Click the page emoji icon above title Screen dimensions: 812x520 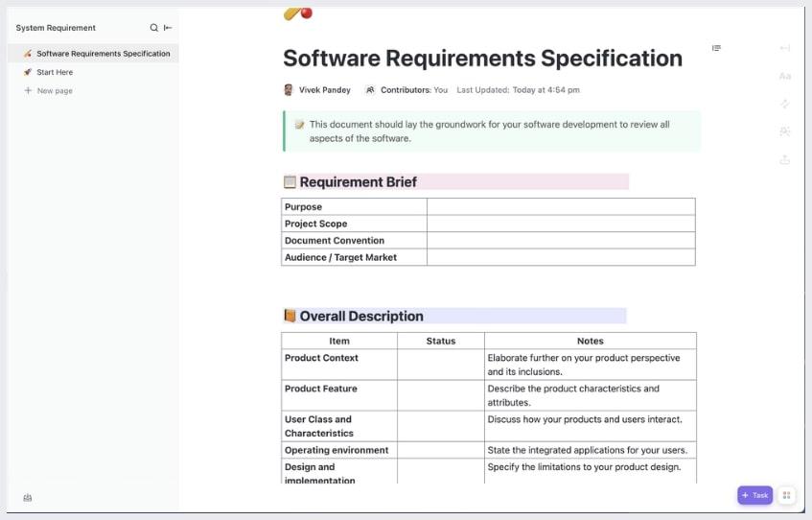[297, 12]
